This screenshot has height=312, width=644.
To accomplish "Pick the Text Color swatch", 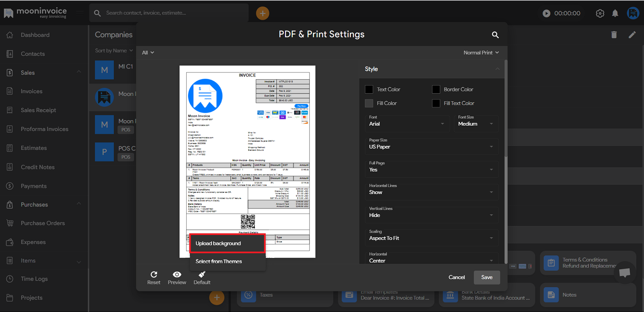I will tap(369, 90).
